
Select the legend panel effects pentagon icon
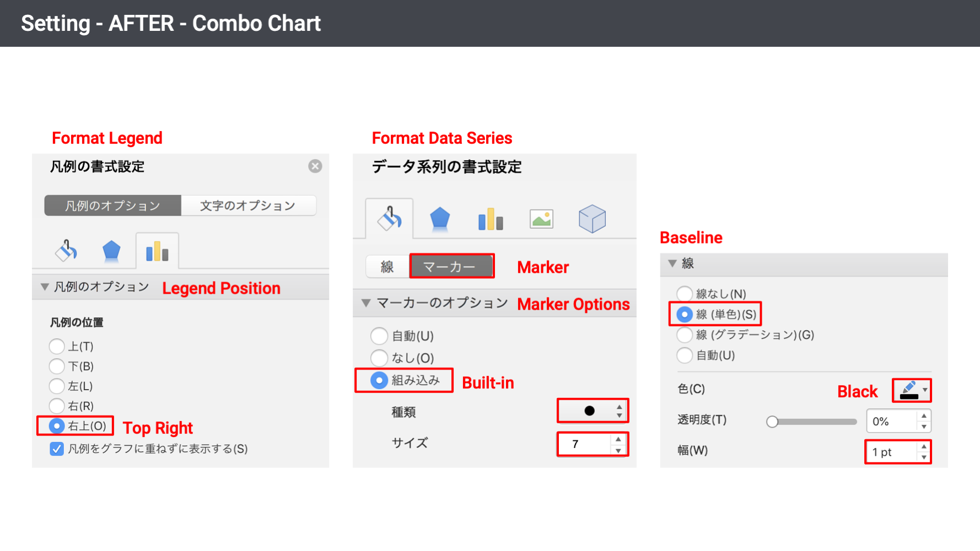point(111,251)
